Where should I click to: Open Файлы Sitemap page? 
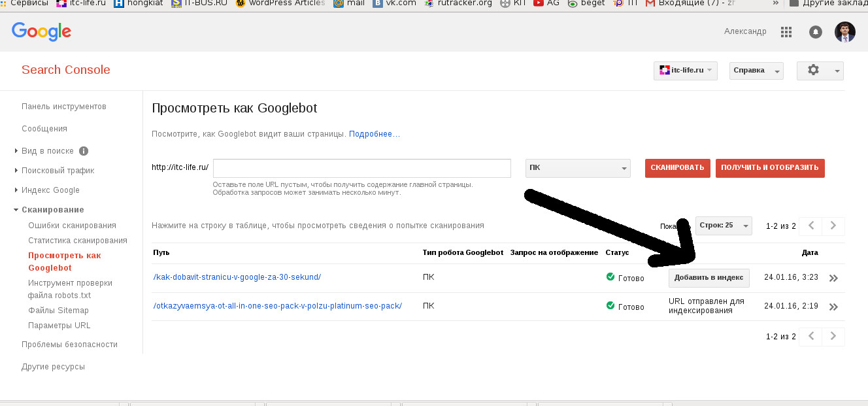click(x=58, y=311)
